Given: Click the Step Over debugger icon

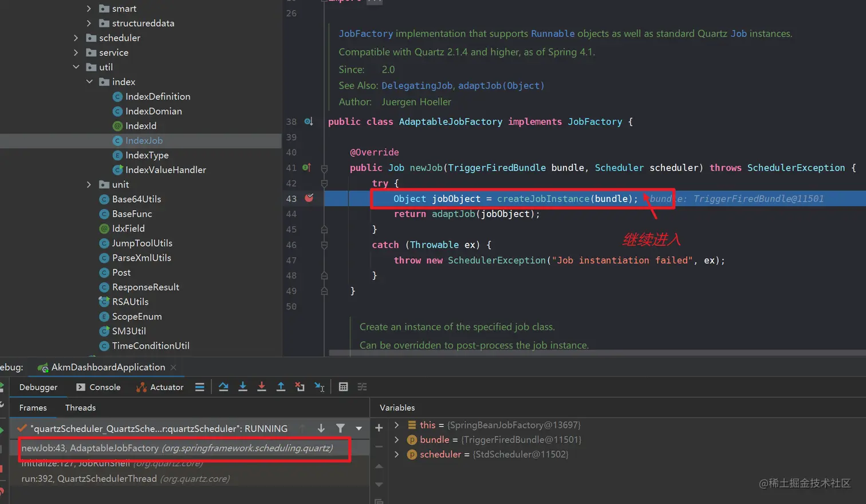Looking at the screenshot, I should click(223, 387).
